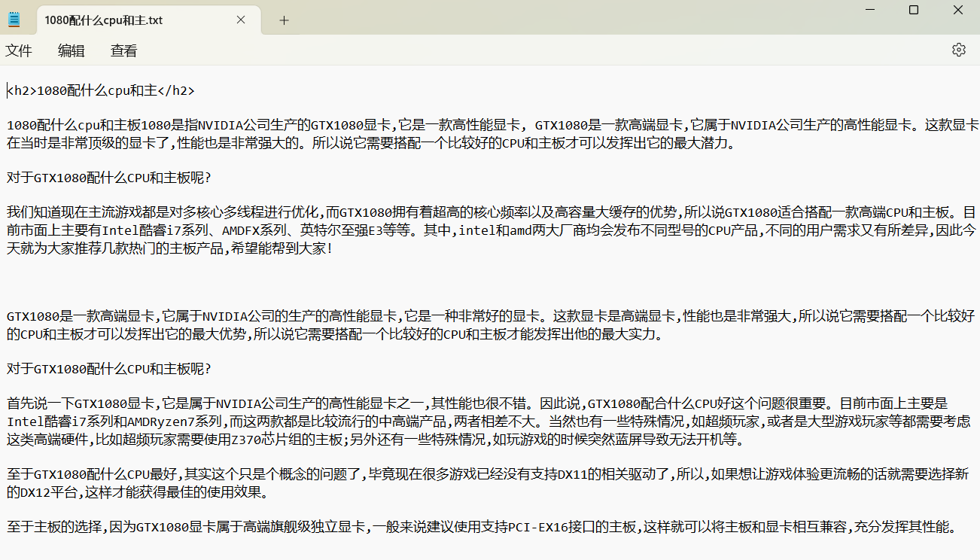Click paragraph starting "1080配什么cpu和主板1080是指NVIDIA"
The width and height of the screenshot is (980, 560).
pyautogui.click(x=492, y=133)
